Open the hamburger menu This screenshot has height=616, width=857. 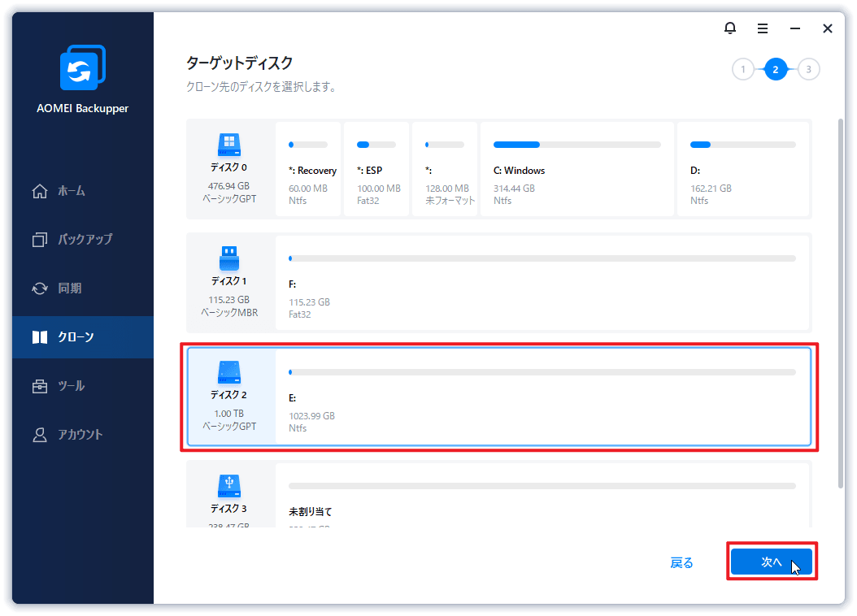pyautogui.click(x=763, y=28)
